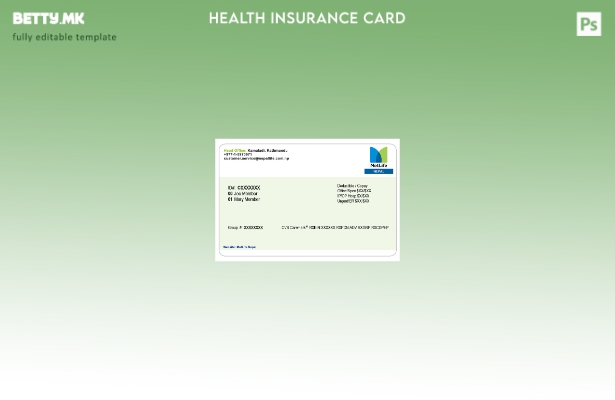The image size is (615, 400).
Task: Click the 'fully editable template' subtitle
Action: point(64,37)
